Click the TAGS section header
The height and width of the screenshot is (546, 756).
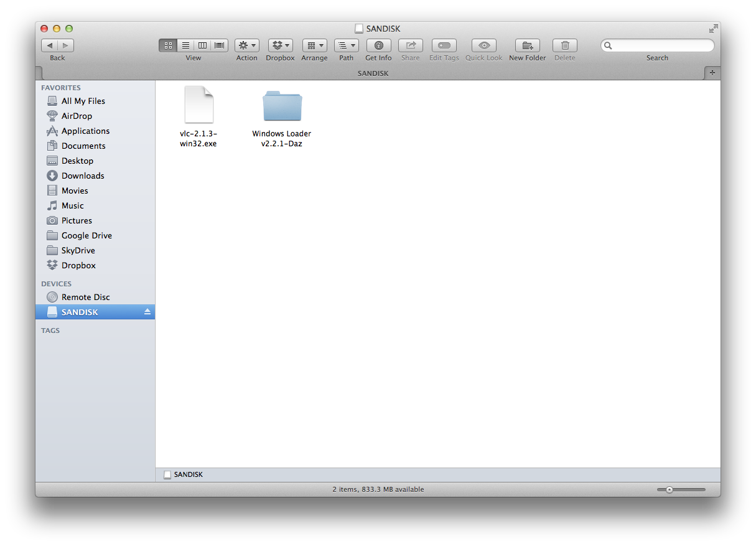click(x=50, y=331)
